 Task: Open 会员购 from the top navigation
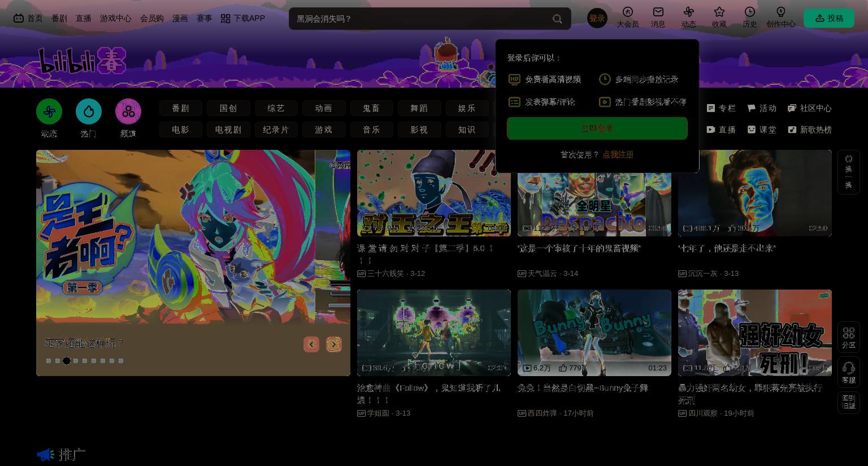152,18
